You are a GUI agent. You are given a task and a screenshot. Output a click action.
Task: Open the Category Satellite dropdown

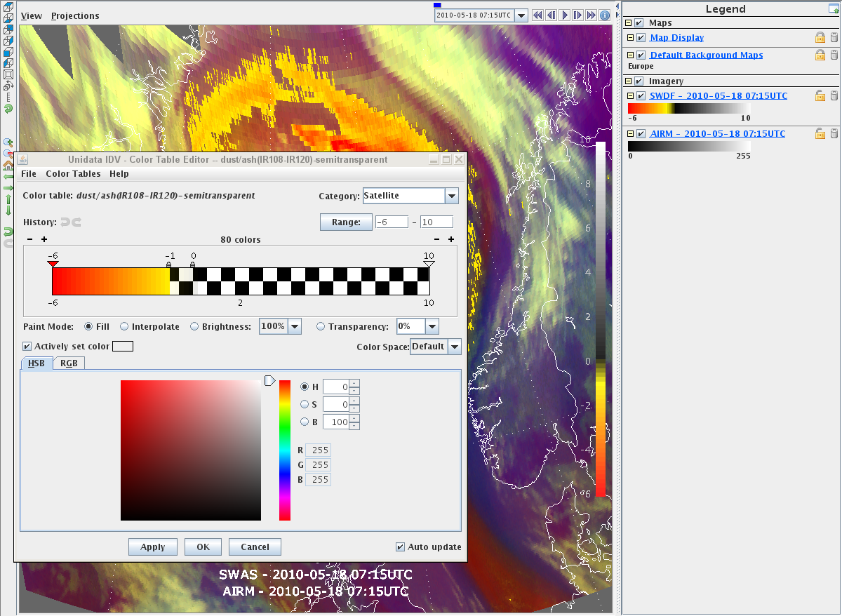click(x=452, y=196)
